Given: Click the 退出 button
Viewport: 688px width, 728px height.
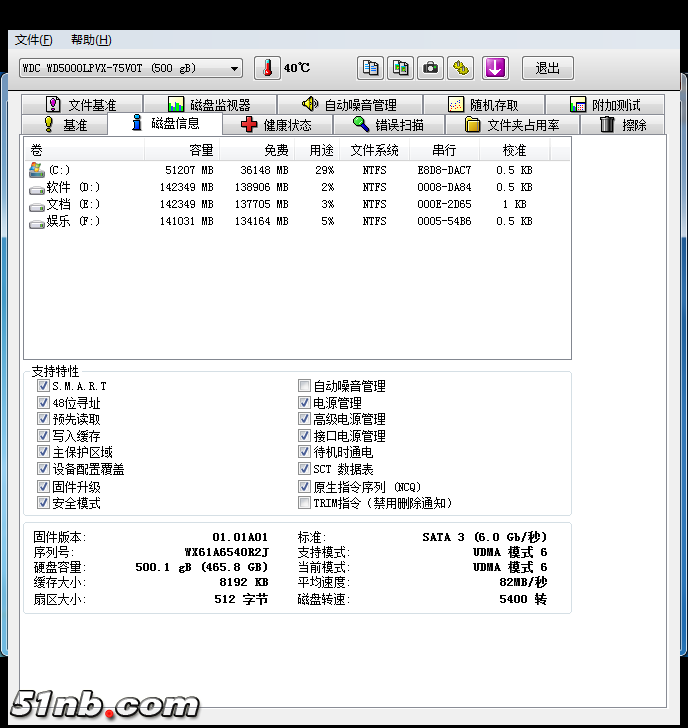Looking at the screenshot, I should coord(547,68).
